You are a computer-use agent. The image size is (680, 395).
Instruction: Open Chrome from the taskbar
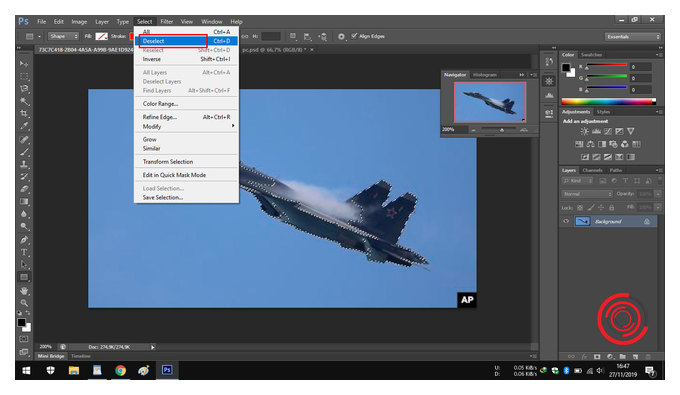coord(120,370)
